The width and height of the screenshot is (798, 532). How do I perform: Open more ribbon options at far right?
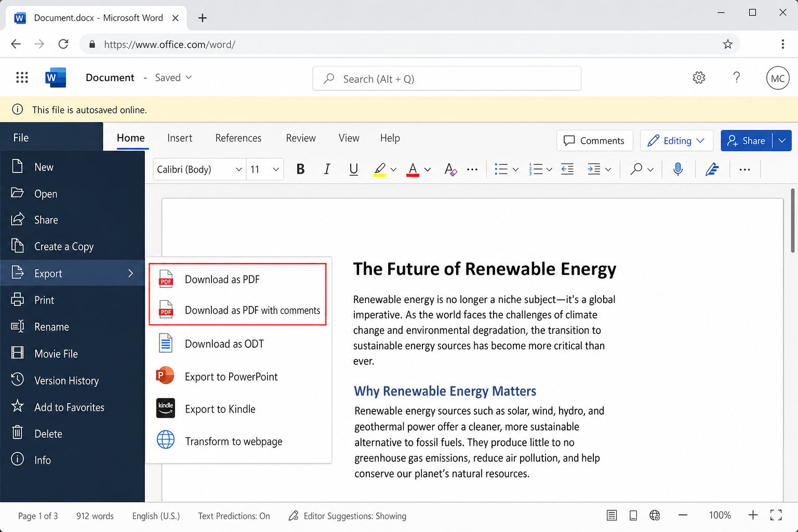pos(744,169)
